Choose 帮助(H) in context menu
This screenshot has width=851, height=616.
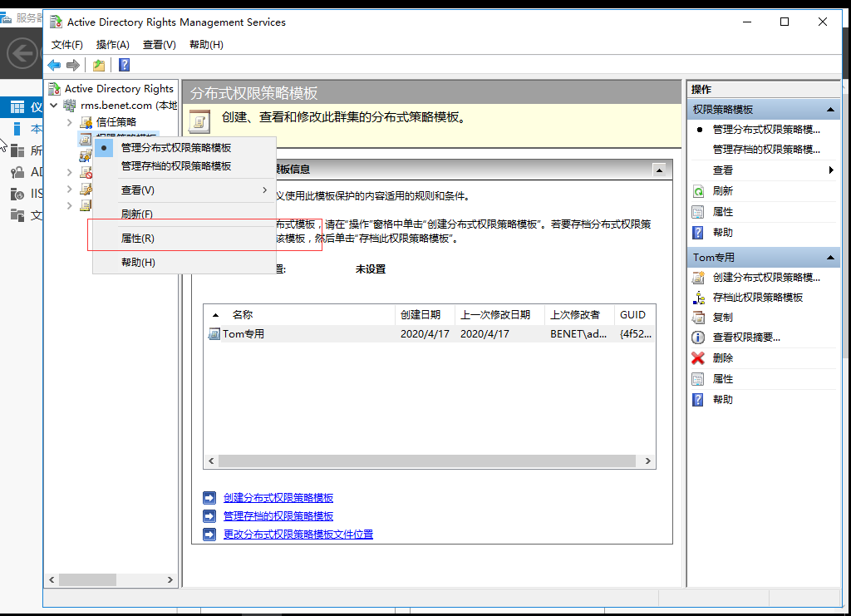point(184,262)
